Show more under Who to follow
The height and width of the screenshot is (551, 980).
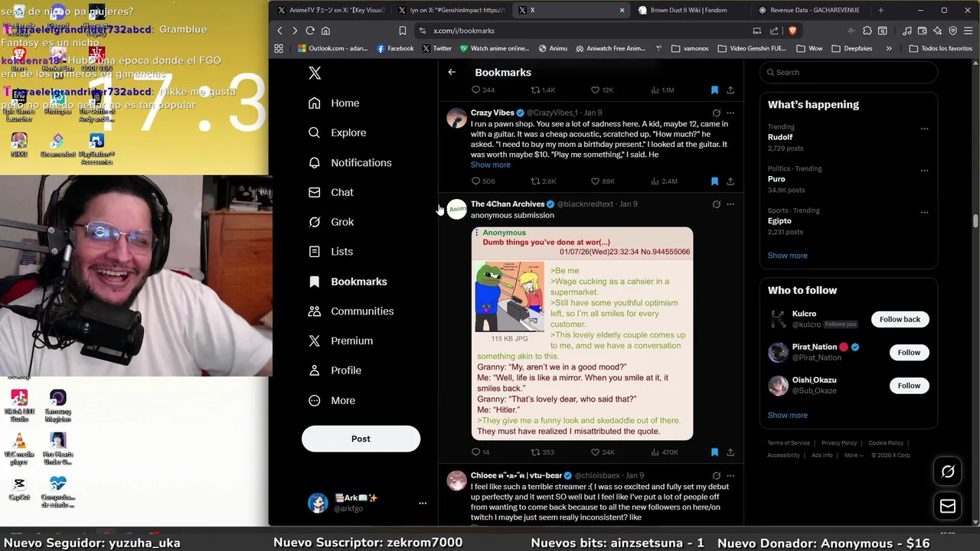788,416
